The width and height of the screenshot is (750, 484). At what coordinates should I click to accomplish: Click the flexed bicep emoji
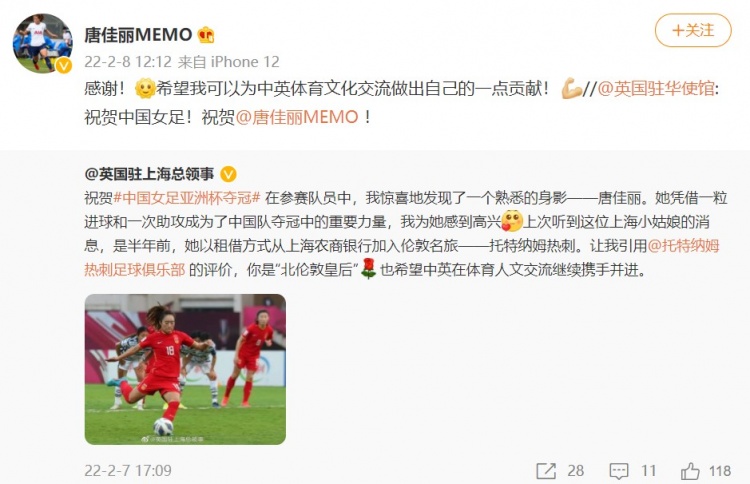tap(571, 89)
